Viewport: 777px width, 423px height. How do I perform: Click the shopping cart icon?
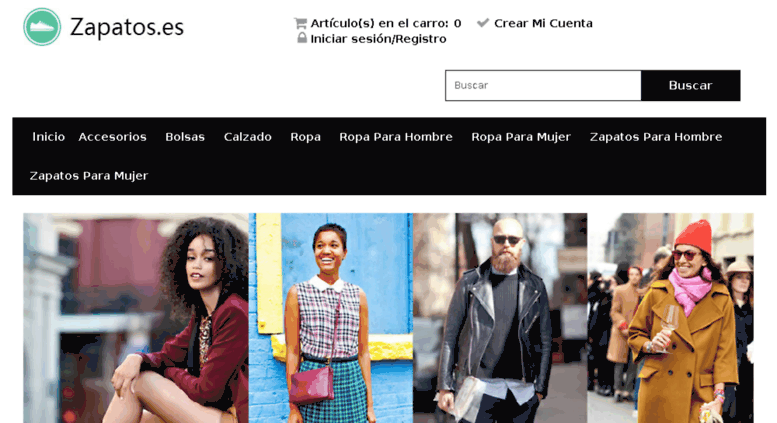point(300,23)
